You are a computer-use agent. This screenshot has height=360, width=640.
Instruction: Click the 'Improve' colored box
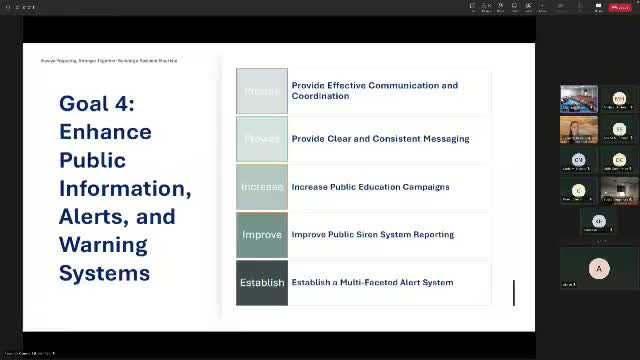(262, 235)
